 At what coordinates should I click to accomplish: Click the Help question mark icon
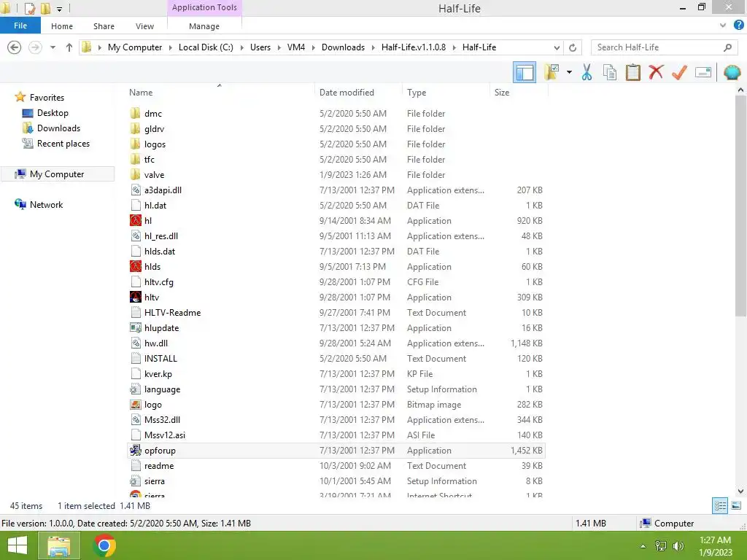click(738, 26)
